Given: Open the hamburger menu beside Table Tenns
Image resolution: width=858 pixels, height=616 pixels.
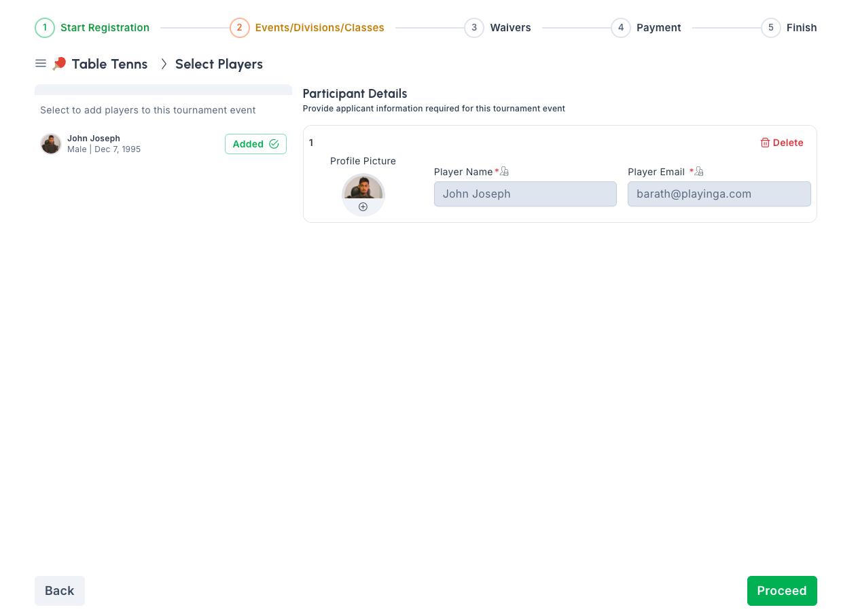Looking at the screenshot, I should coord(41,64).
